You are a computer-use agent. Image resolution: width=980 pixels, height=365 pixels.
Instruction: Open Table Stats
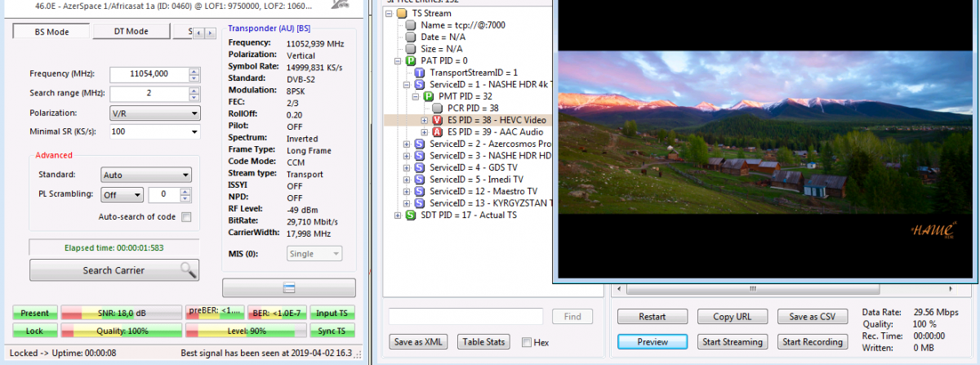coord(485,342)
